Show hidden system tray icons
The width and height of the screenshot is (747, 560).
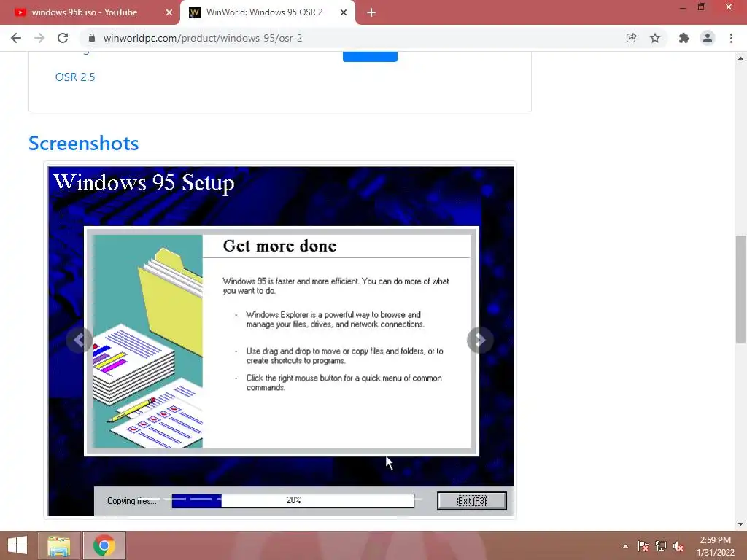(625, 546)
